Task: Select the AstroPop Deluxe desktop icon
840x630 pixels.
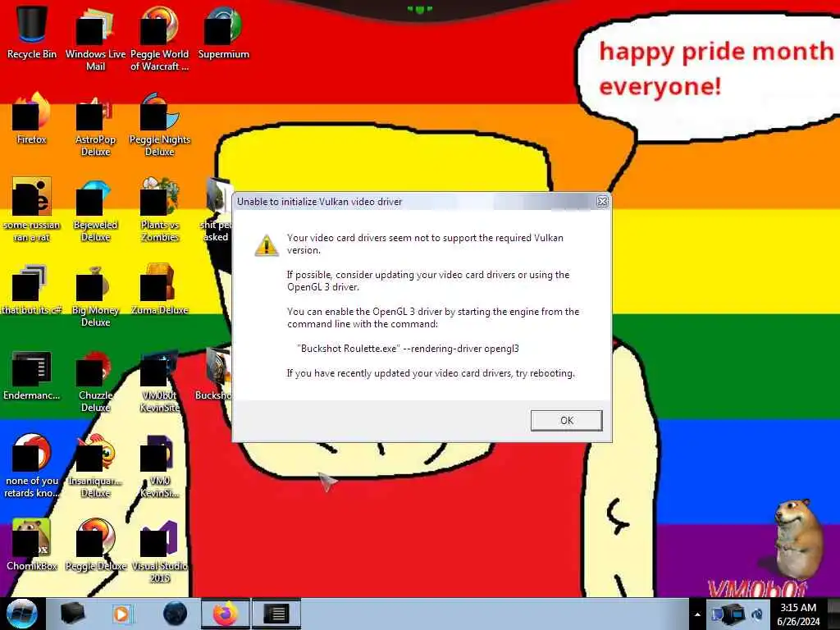Action: pos(95,125)
